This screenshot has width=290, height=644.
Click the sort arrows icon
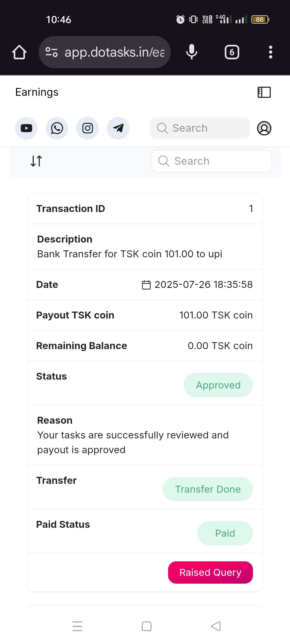tap(36, 161)
